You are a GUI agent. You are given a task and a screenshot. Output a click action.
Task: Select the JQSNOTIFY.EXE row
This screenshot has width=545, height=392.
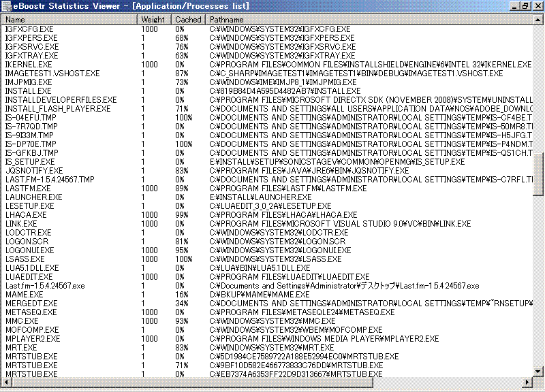(x=267, y=171)
